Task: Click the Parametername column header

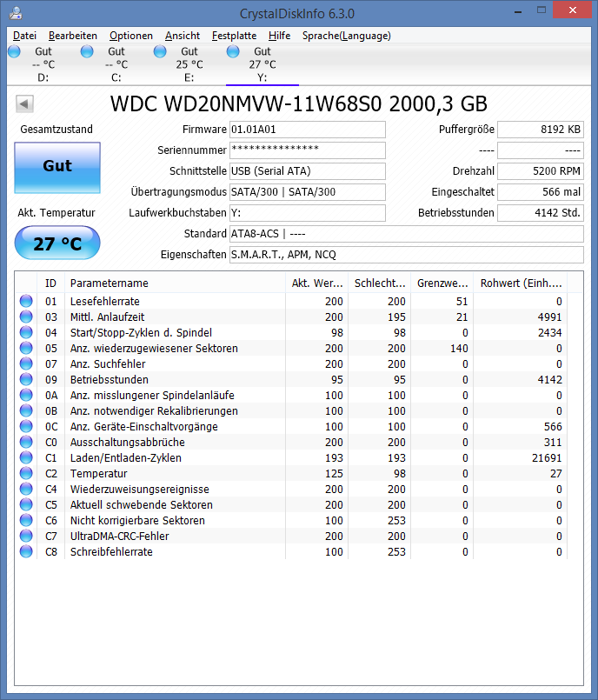Action: pyautogui.click(x=175, y=283)
